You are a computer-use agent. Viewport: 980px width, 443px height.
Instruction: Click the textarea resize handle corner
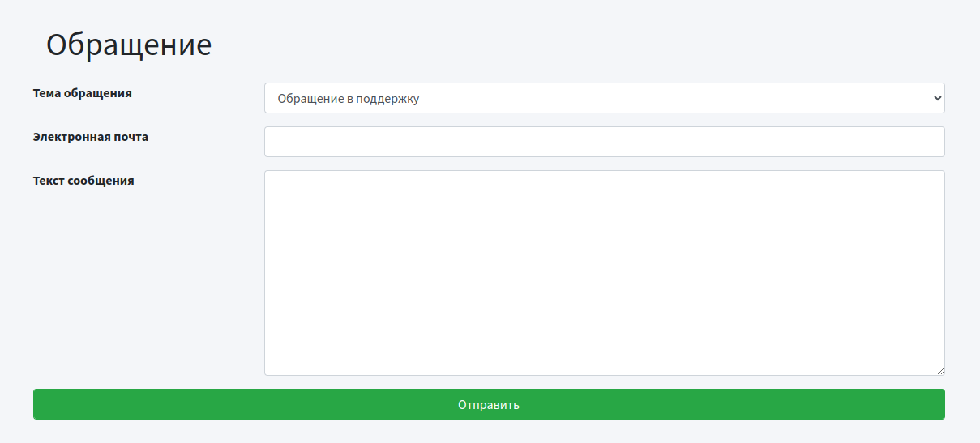[x=940, y=371]
